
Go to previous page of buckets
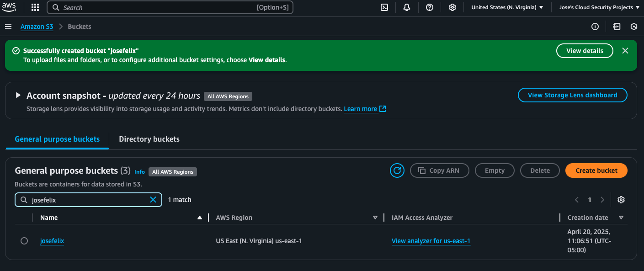pos(577,200)
